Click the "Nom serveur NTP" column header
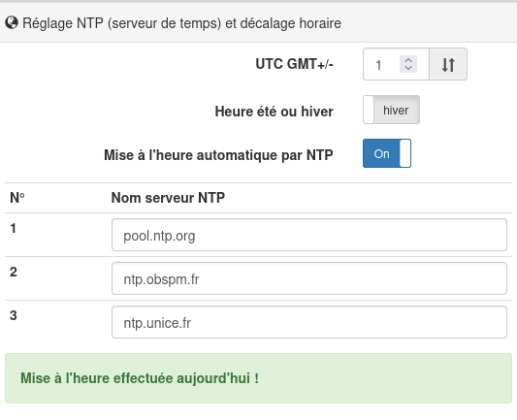The width and height of the screenshot is (517, 420). pyautogui.click(x=168, y=198)
